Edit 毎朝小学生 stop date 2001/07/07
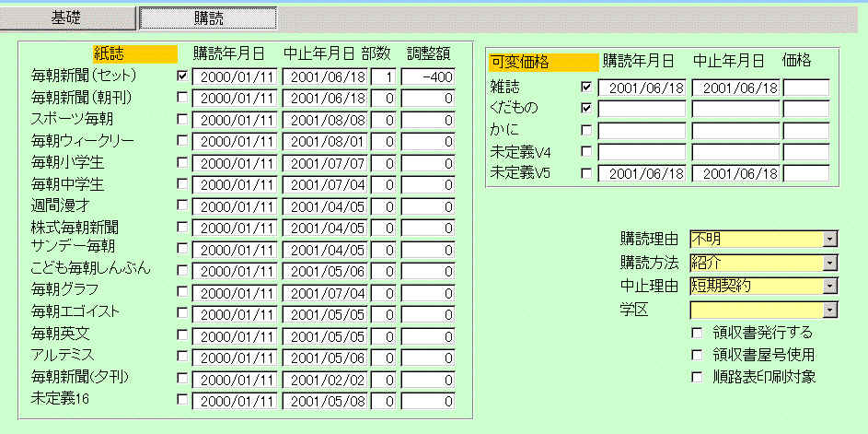Image resolution: width=868 pixels, height=434 pixels. 325,163
